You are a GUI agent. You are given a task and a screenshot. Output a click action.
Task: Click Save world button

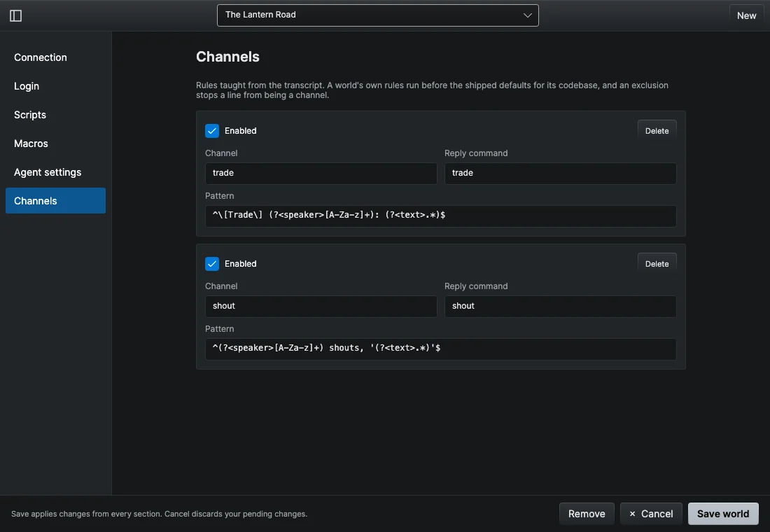pyautogui.click(x=723, y=514)
